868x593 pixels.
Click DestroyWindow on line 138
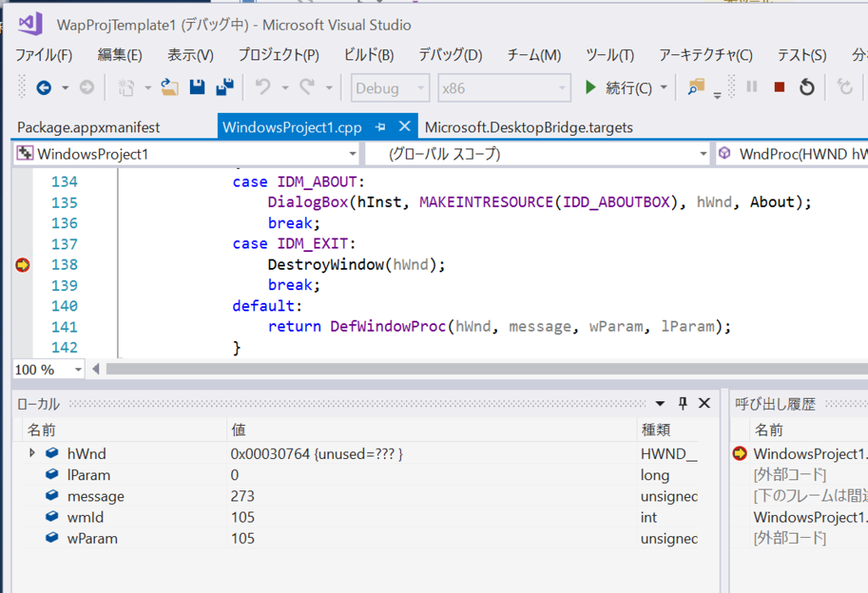click(326, 265)
